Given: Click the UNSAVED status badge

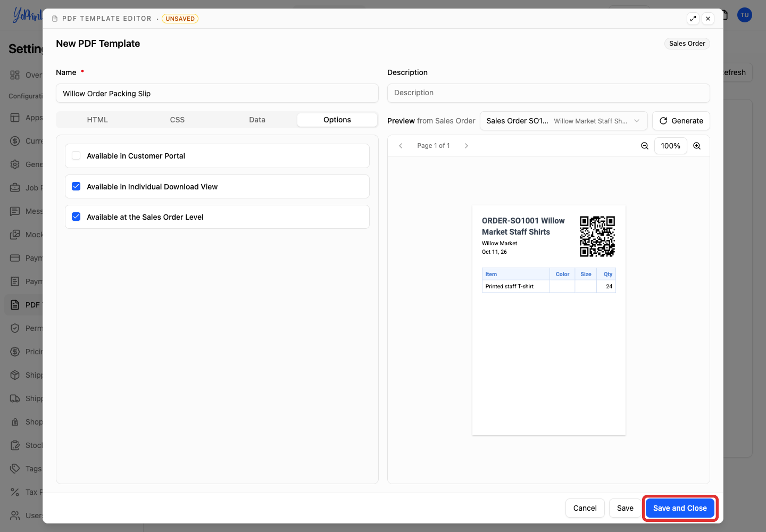Looking at the screenshot, I should pos(180,19).
